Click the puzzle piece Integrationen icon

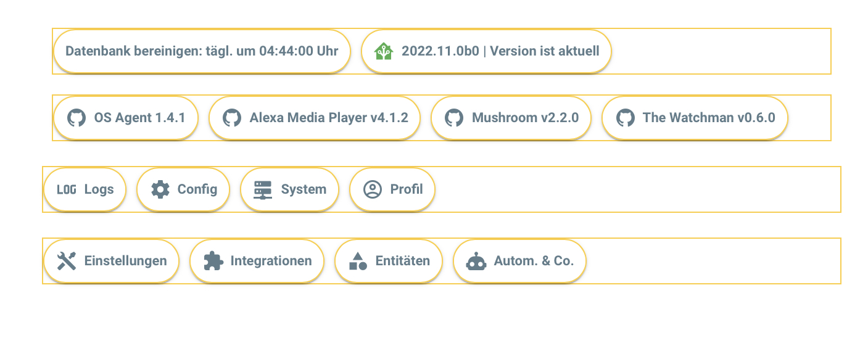coord(212,261)
